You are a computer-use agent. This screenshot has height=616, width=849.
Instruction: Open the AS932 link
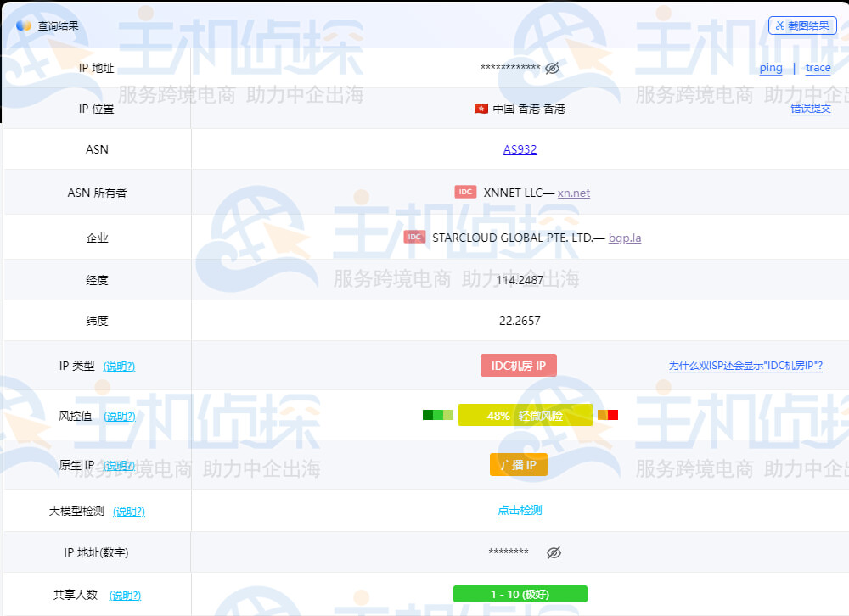520,149
